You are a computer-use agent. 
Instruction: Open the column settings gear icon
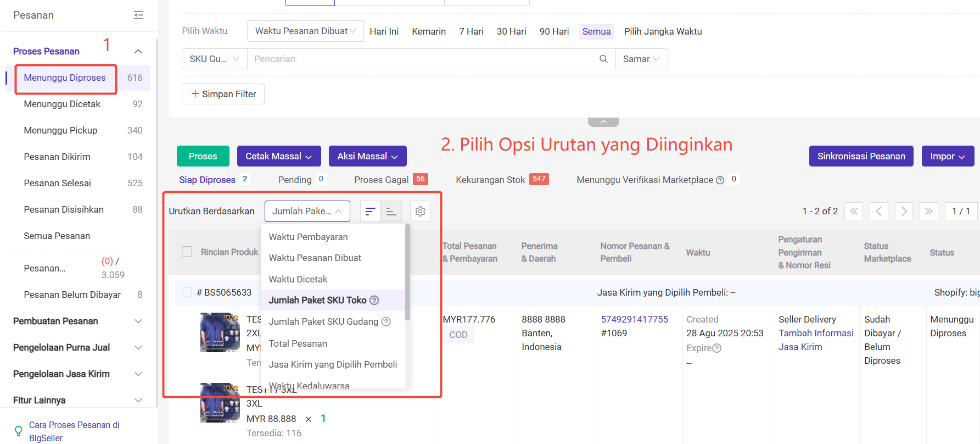point(421,212)
